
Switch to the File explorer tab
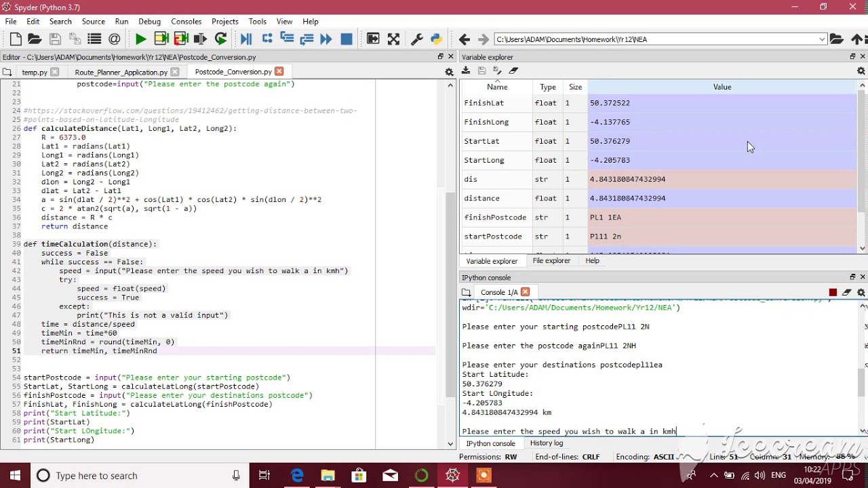(551, 261)
